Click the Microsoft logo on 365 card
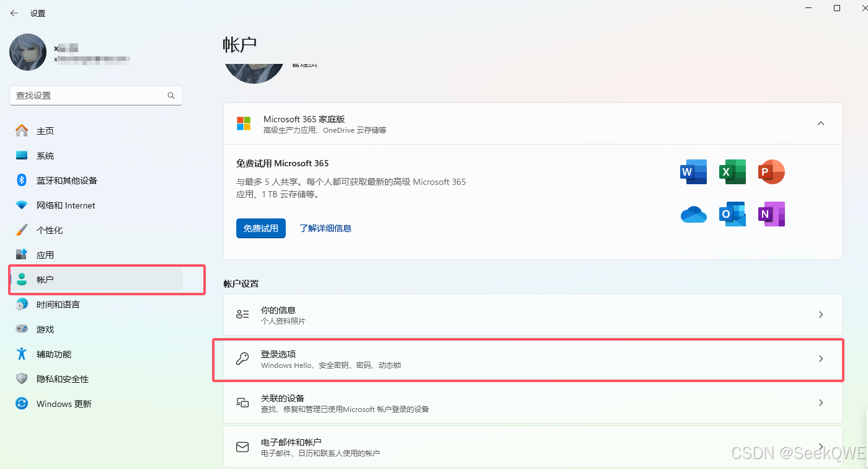 (244, 123)
